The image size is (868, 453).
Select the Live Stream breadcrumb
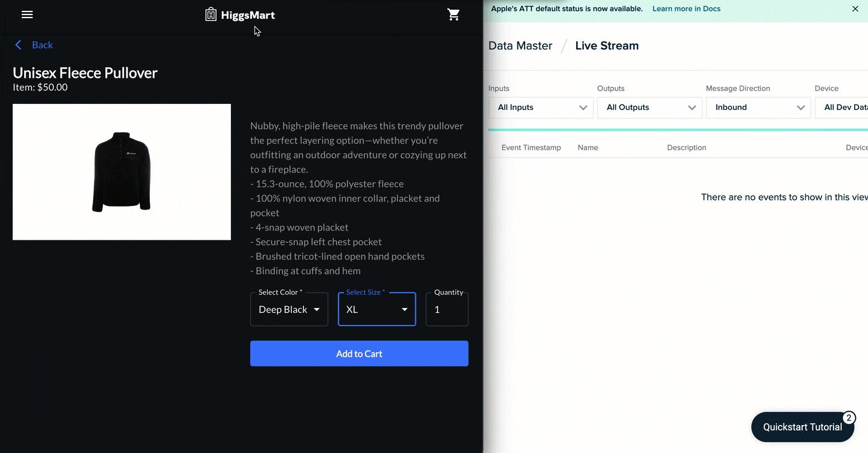point(607,46)
